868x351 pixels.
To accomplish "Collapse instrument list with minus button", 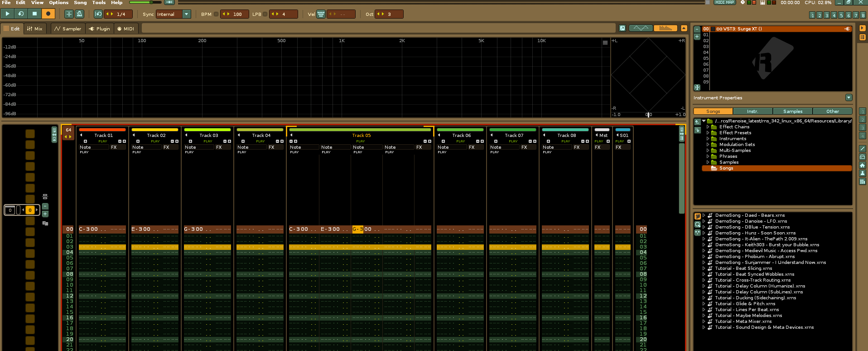I will point(697,29).
